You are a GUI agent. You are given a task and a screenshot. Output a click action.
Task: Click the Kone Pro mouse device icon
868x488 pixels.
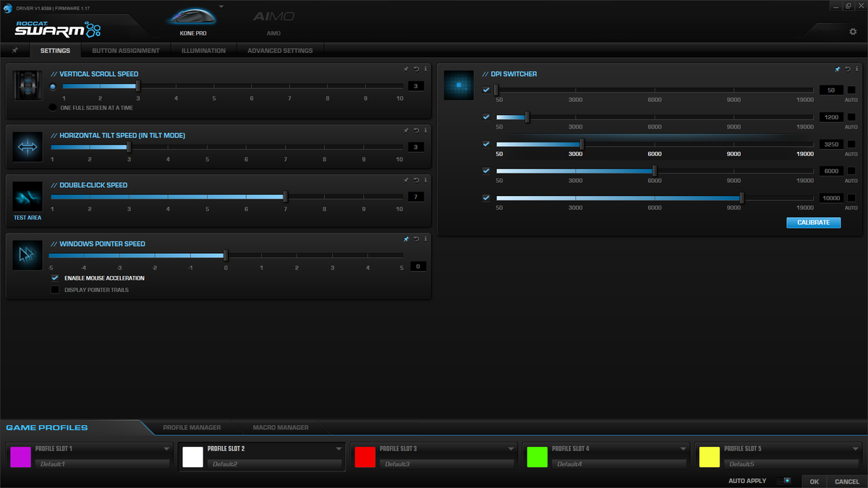point(192,17)
